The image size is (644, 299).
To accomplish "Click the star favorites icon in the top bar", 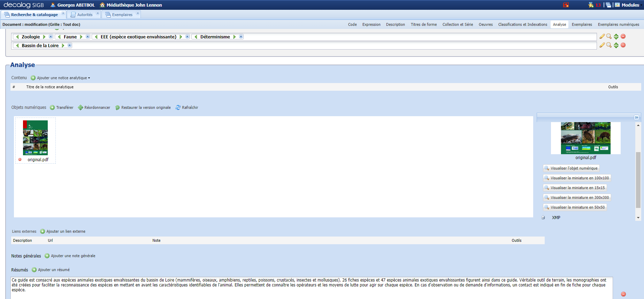I will tap(591, 5).
